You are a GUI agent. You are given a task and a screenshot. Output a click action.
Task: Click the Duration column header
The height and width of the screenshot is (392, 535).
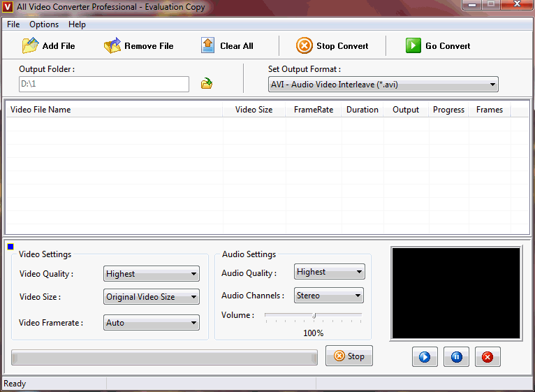[362, 110]
